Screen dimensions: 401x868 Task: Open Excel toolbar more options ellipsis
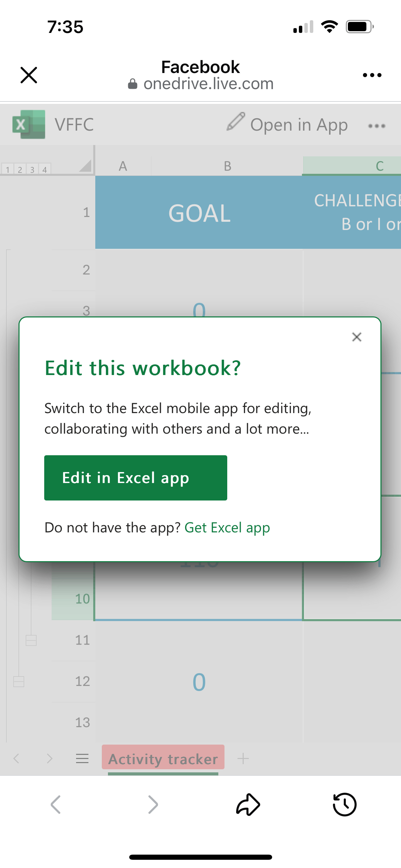pos(377,126)
